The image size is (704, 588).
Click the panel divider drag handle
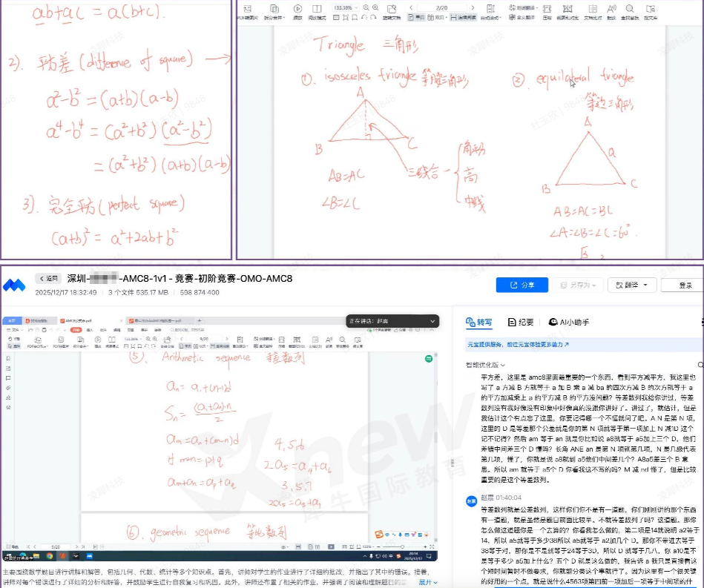(452, 463)
